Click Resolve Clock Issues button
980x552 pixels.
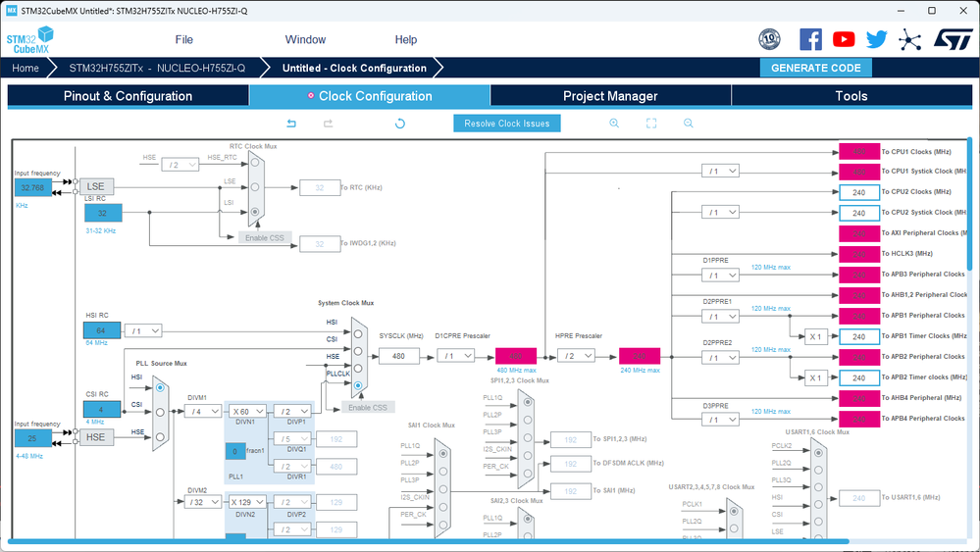(507, 123)
